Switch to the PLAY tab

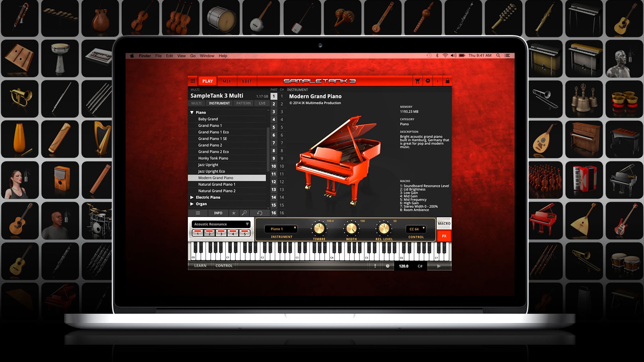coord(208,81)
